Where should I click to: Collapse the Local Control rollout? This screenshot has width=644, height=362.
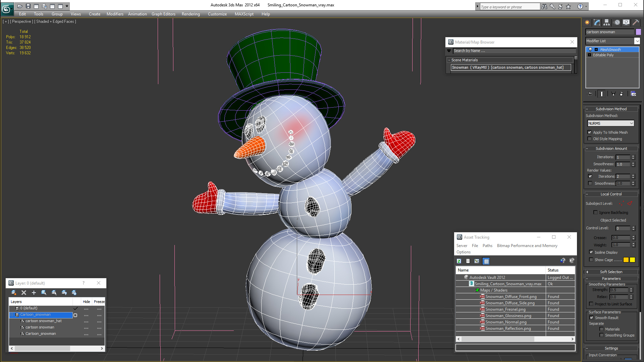[611, 194]
